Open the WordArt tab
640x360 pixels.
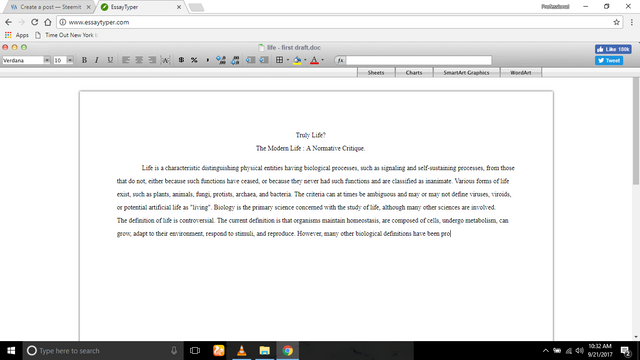(521, 73)
